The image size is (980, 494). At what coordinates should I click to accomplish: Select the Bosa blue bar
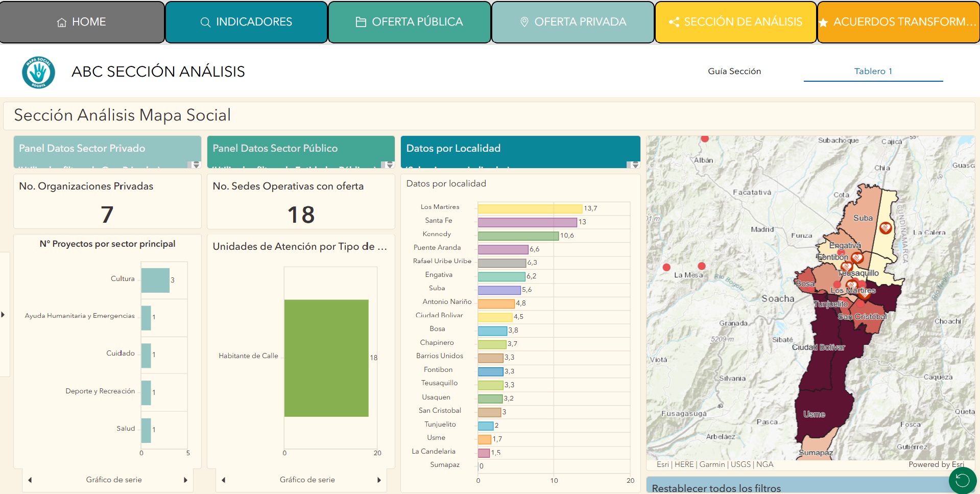[x=492, y=331]
